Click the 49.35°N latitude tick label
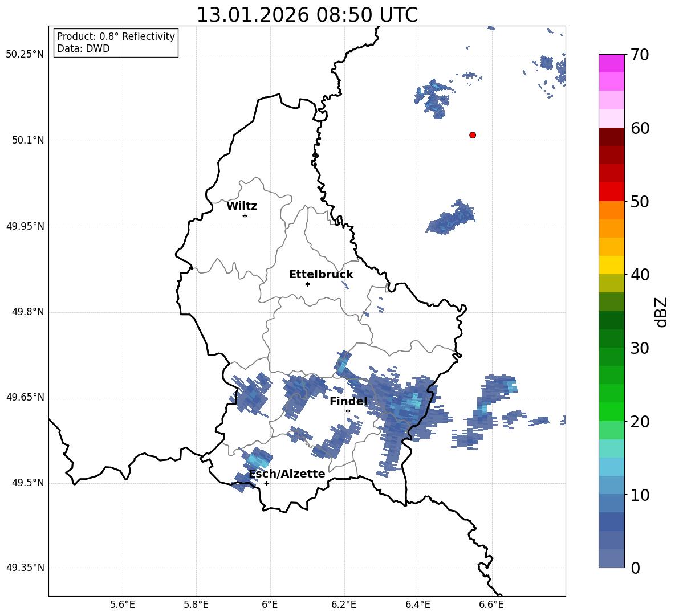675x616 pixels. point(25,568)
